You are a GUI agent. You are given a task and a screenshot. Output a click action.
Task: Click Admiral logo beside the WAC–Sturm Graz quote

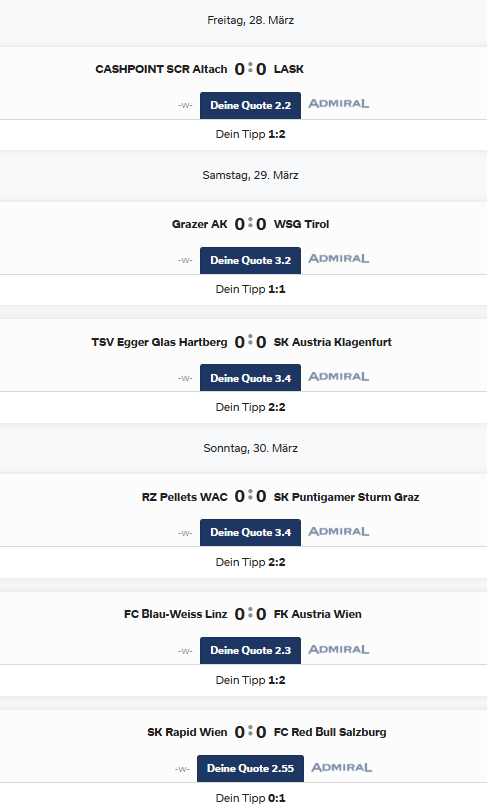(339, 531)
